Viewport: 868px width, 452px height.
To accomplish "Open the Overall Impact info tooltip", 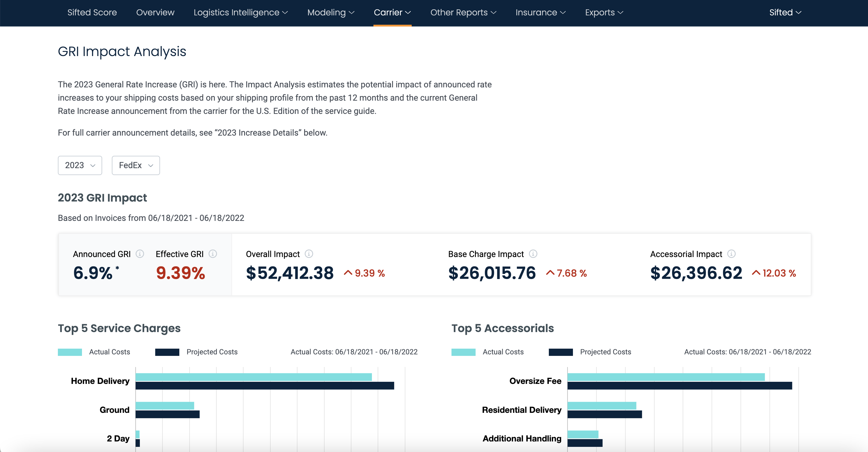I will coord(310,254).
